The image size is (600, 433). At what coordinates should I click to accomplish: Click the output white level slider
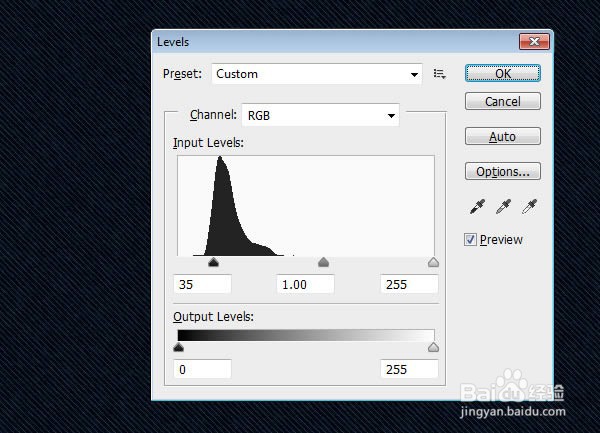(433, 347)
